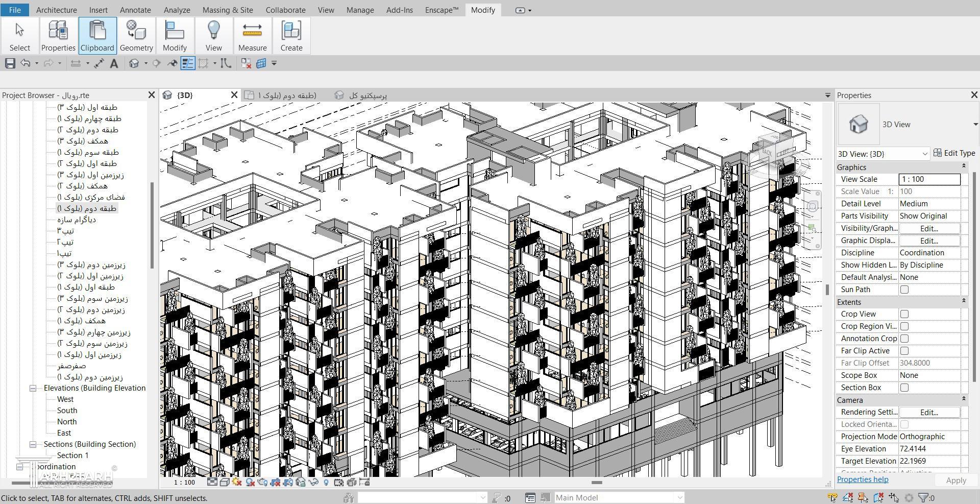Check the Crop View checkbox
The width and height of the screenshot is (980, 504).
(904, 314)
